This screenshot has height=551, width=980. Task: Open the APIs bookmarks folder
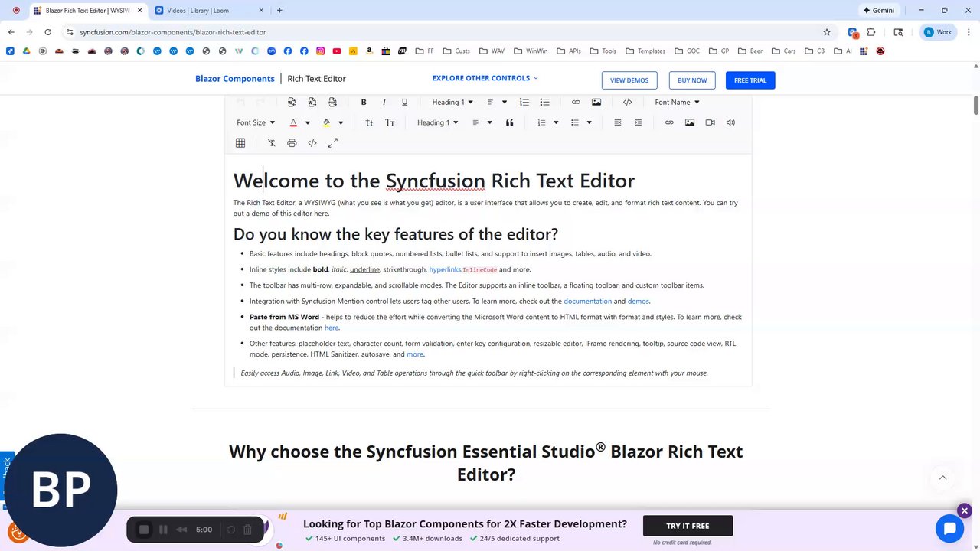[569, 51]
